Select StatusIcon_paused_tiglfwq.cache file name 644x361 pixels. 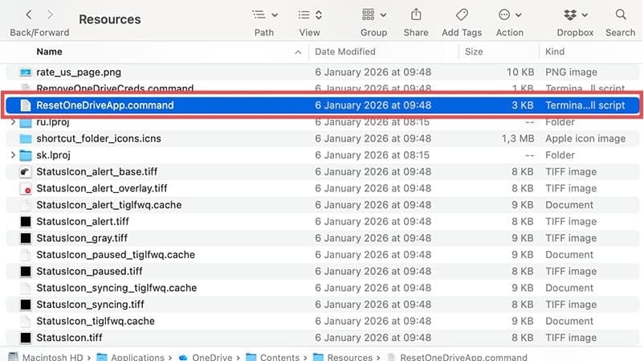coord(116,255)
